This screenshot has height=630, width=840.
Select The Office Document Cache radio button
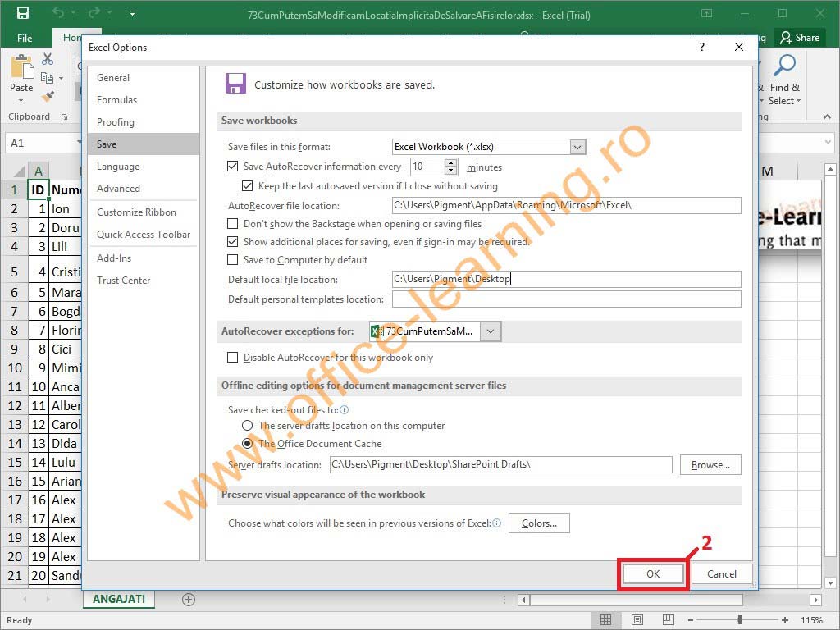(247, 444)
